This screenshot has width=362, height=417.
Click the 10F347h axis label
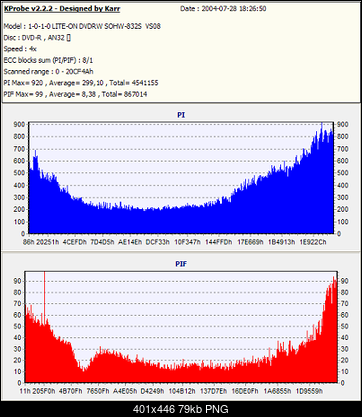[187, 242]
